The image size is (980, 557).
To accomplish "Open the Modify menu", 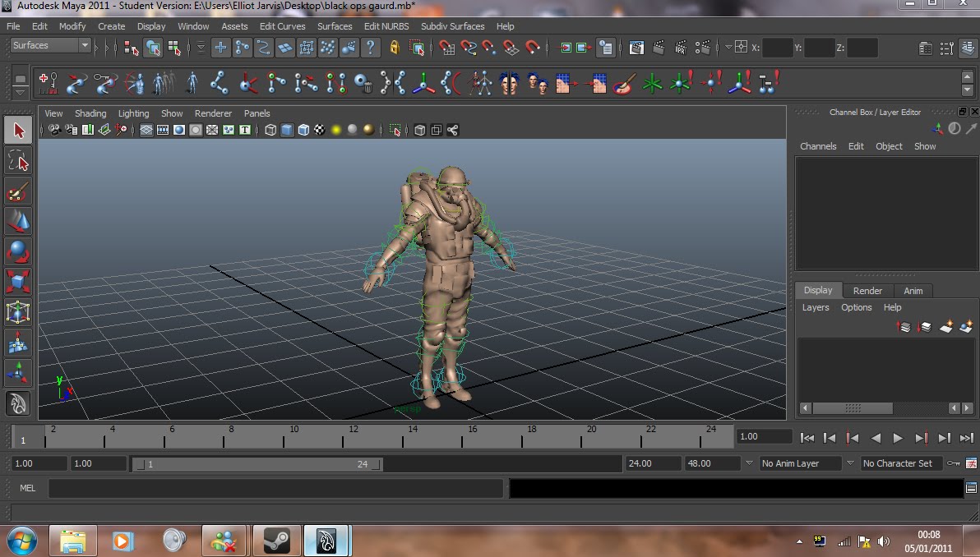I will click(72, 26).
